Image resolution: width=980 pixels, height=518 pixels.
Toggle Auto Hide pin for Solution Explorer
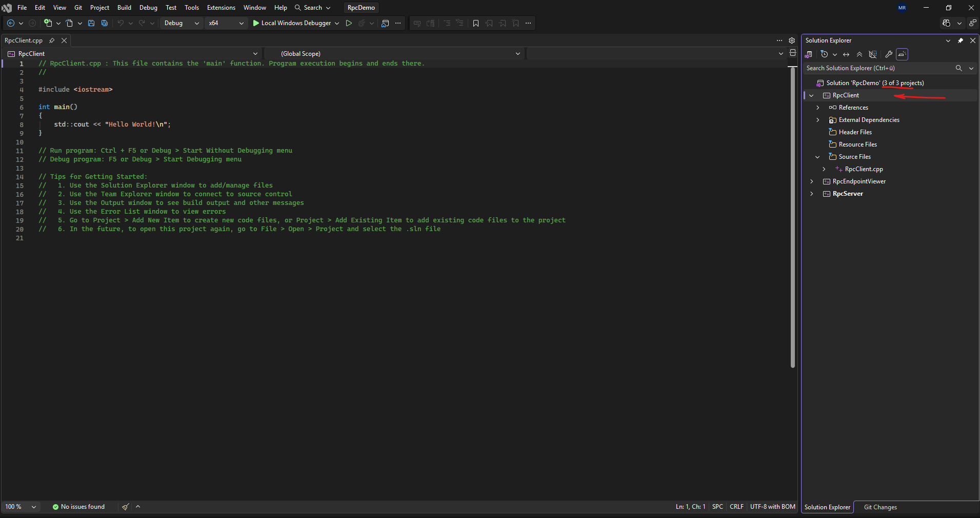click(x=961, y=40)
